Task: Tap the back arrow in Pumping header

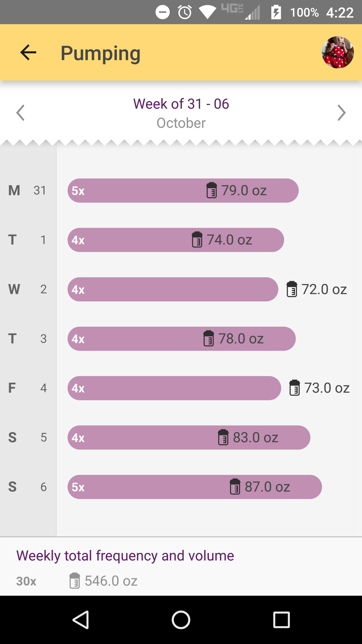Action: [x=28, y=52]
